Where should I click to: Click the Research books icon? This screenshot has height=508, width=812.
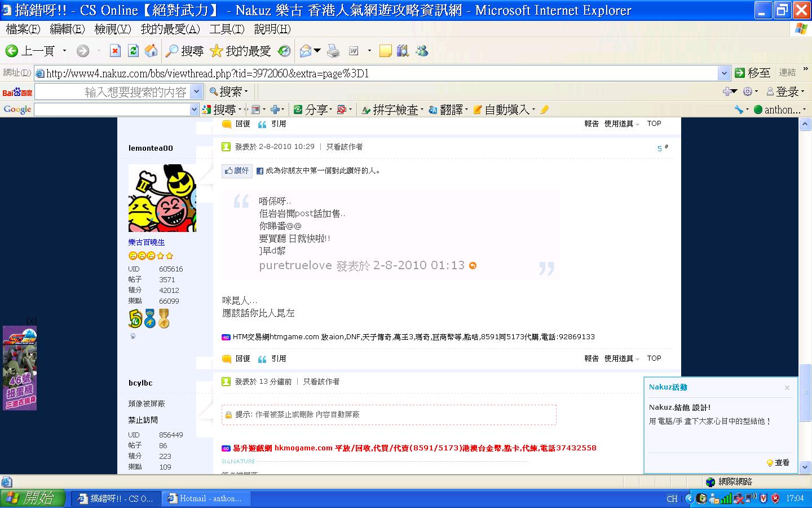tap(403, 51)
